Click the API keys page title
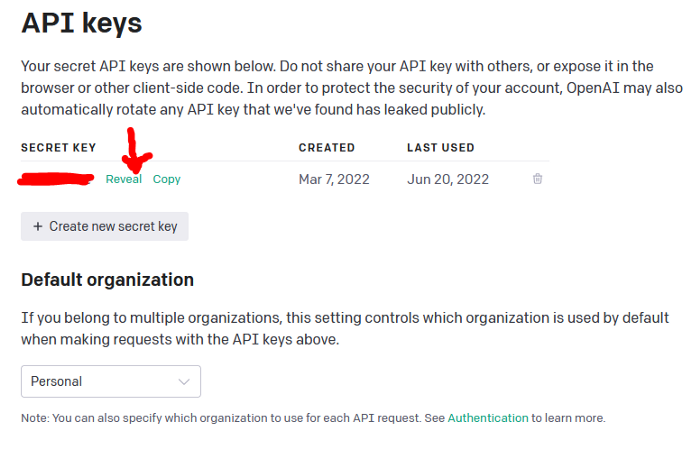 (x=82, y=23)
